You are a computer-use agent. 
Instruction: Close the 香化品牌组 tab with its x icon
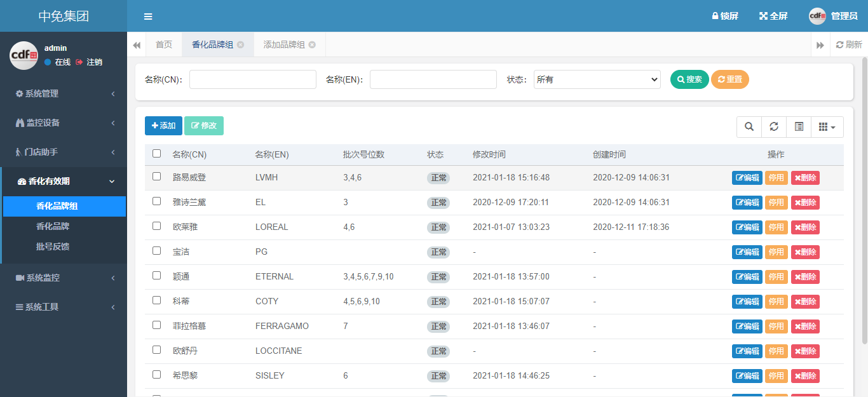point(240,44)
